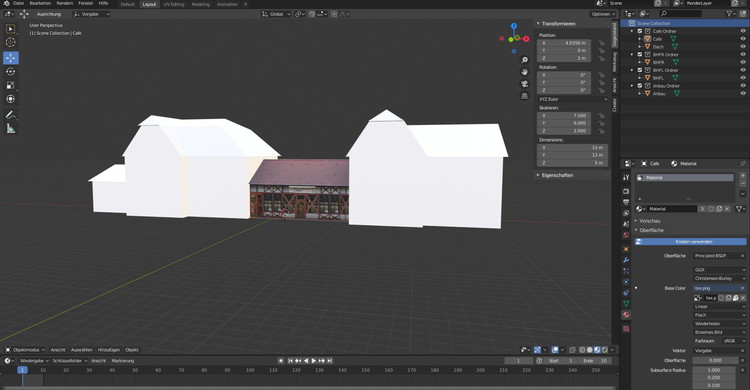
Task: Click the Oberfläche 0.000 slider field
Action: tap(716, 360)
